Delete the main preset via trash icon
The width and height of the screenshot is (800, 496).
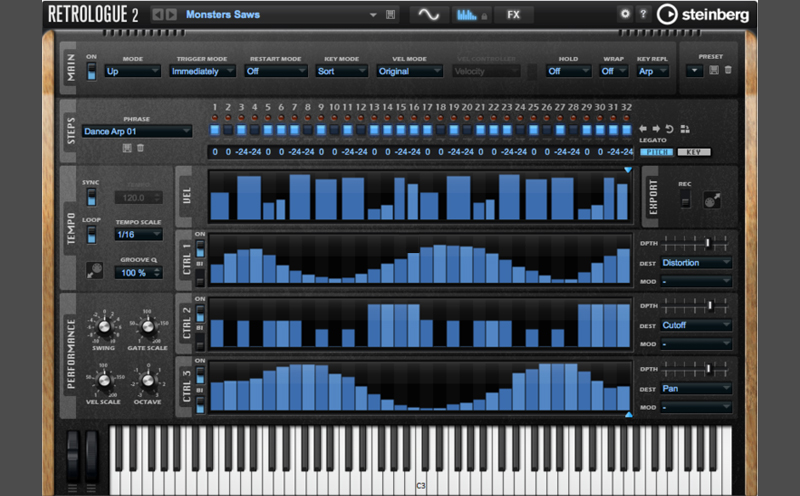pos(728,70)
